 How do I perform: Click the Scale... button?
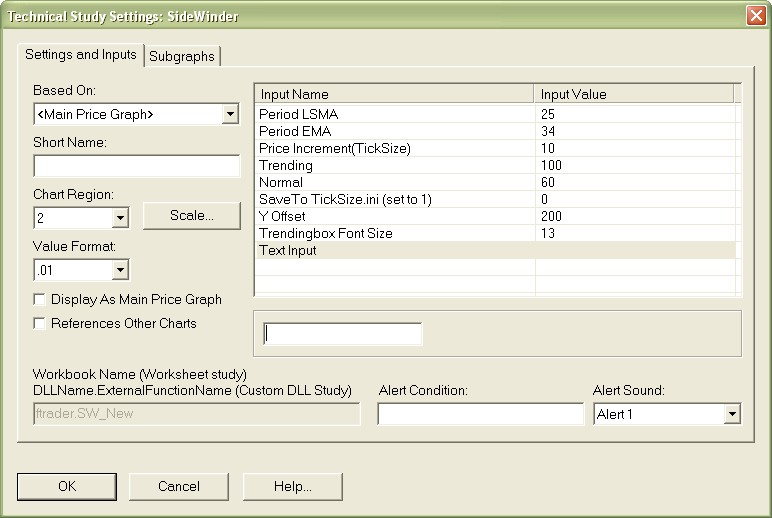pyautogui.click(x=191, y=215)
